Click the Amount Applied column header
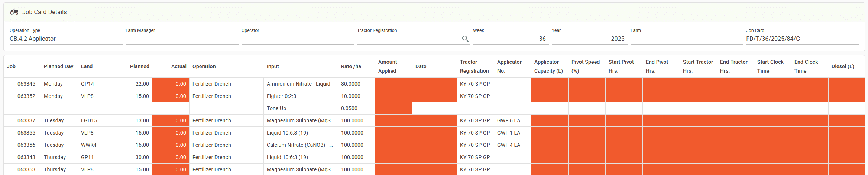Image resolution: width=868 pixels, height=175 pixels. [x=388, y=66]
